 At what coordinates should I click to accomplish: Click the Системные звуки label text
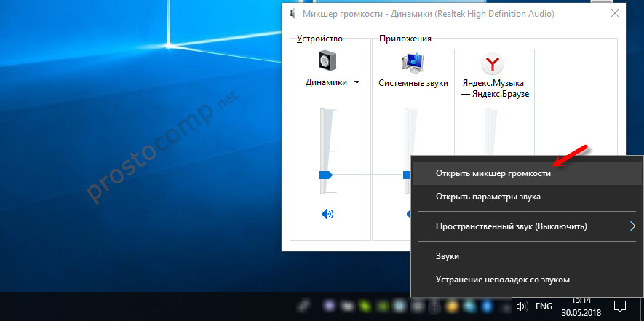[x=413, y=83]
